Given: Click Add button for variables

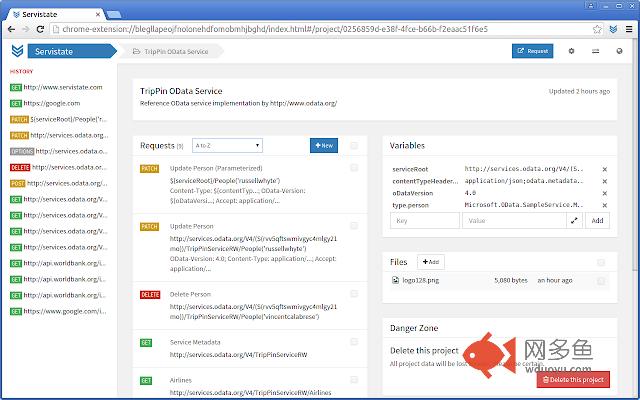Looking at the screenshot, I should 597,220.
